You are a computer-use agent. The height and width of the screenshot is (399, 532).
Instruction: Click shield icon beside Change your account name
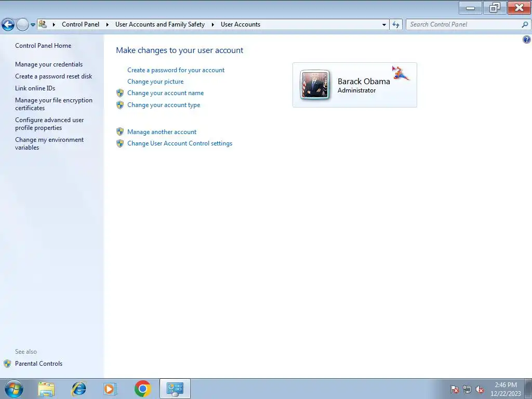pyautogui.click(x=120, y=93)
